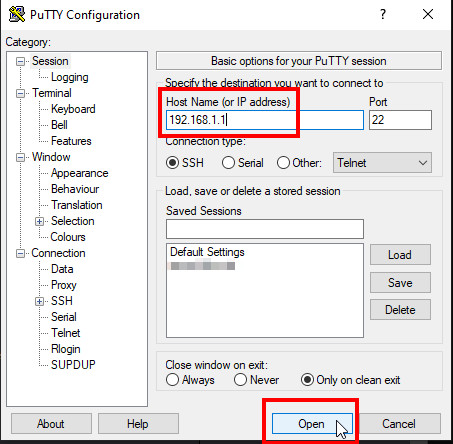Select the Serial connection type radio

[x=228, y=163]
